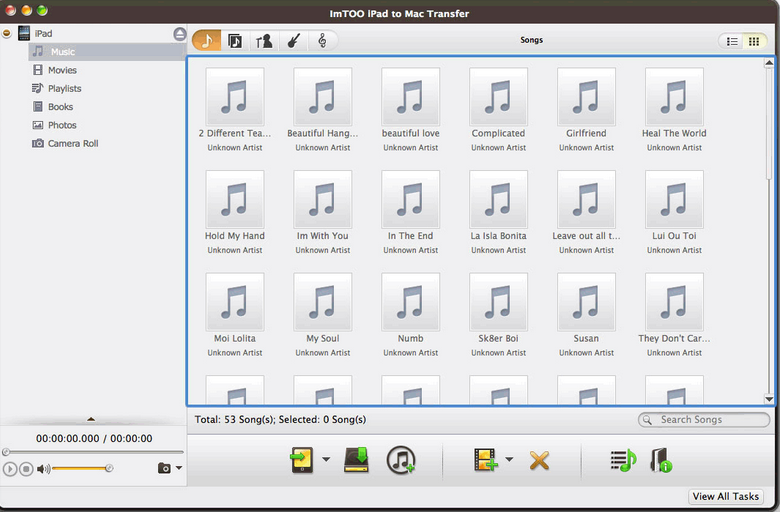Click the playback progress slider

pos(93,452)
